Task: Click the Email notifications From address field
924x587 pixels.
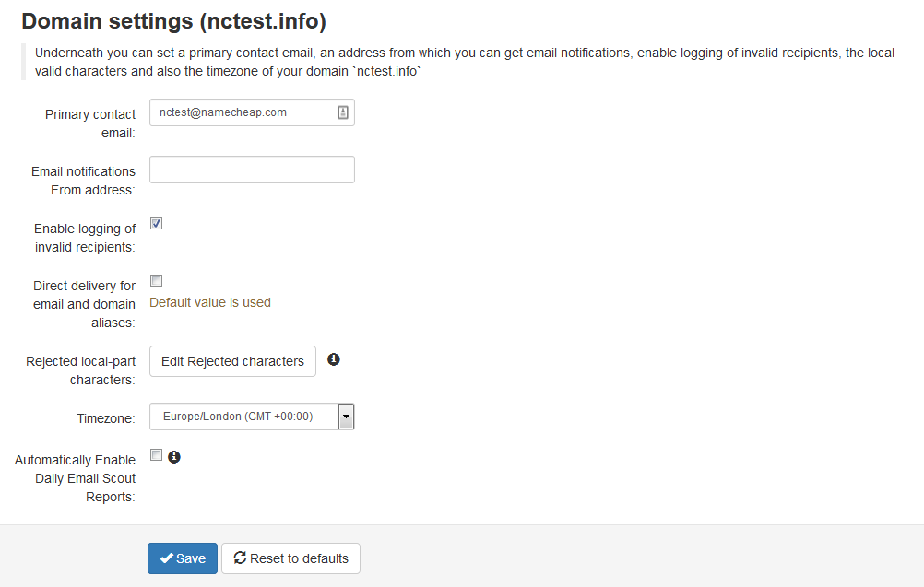Action: click(x=252, y=170)
